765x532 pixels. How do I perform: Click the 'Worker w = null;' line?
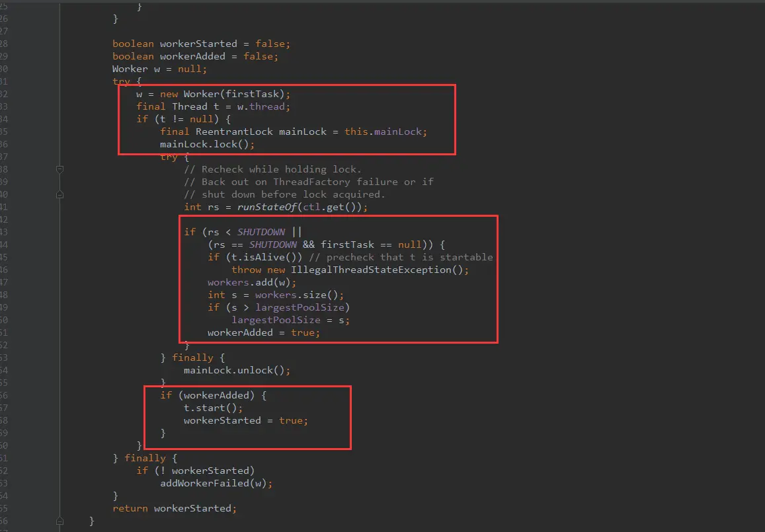(159, 69)
